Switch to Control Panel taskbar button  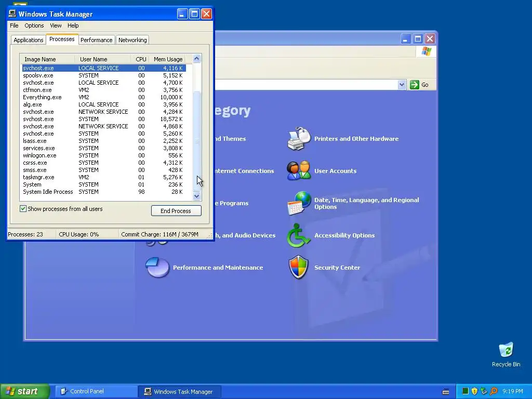pos(96,391)
